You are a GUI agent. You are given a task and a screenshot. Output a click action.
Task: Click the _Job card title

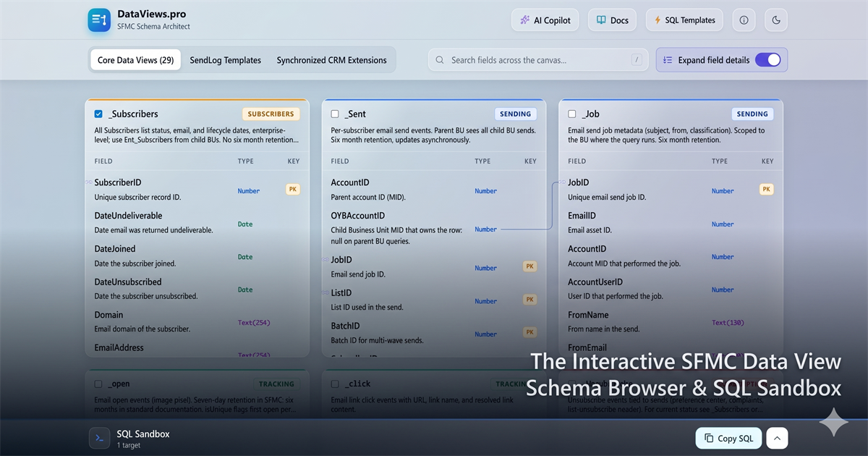[x=590, y=114]
